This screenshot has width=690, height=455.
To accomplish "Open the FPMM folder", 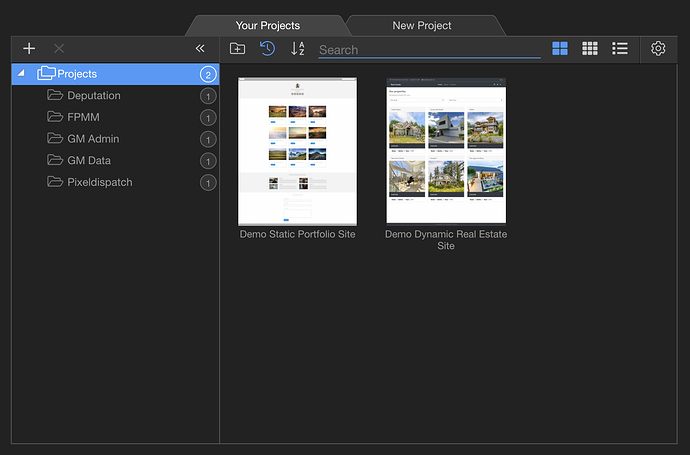I will tap(84, 117).
